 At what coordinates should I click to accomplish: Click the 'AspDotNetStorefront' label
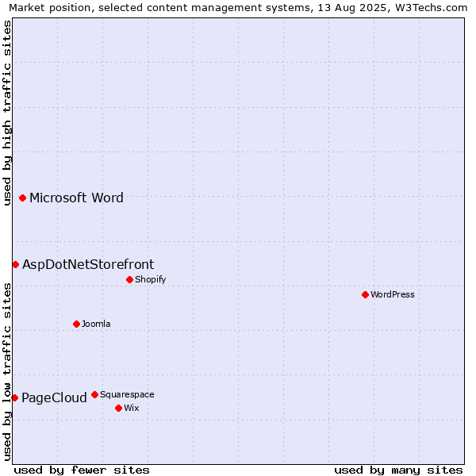[88, 264]
